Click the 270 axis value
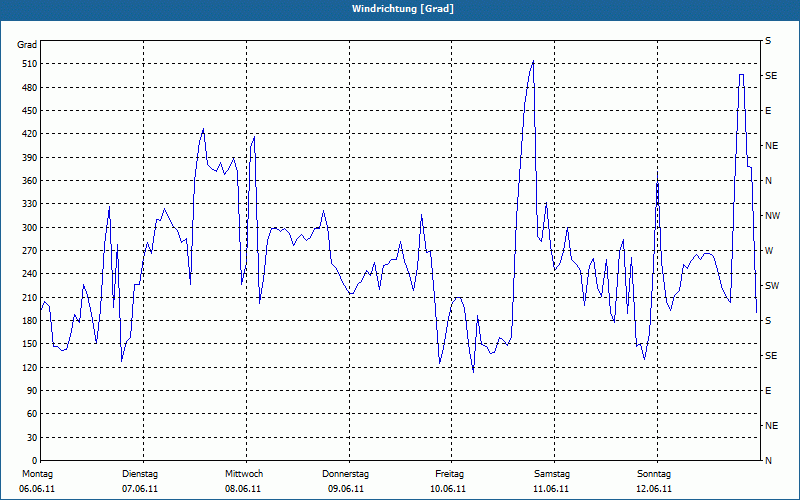This screenshot has height=500, width=800. pos(30,251)
